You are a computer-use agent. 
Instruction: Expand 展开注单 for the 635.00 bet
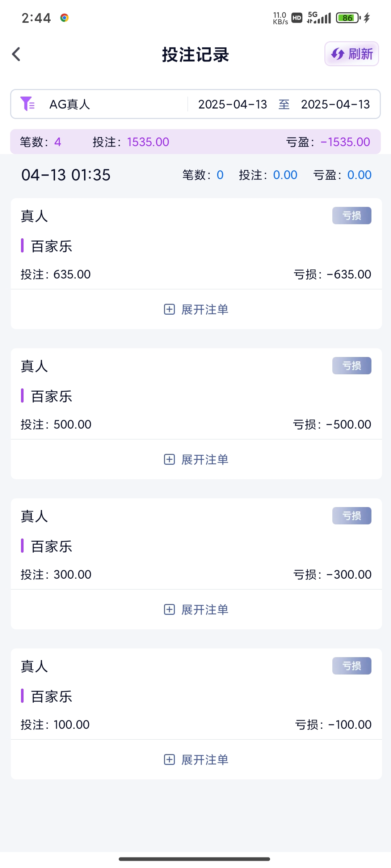[205, 310]
